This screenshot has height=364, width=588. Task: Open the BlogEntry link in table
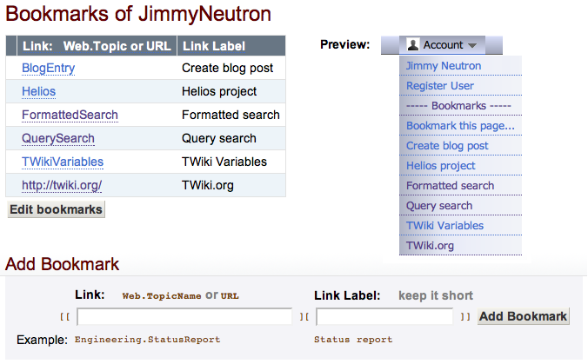pyautogui.click(x=48, y=68)
